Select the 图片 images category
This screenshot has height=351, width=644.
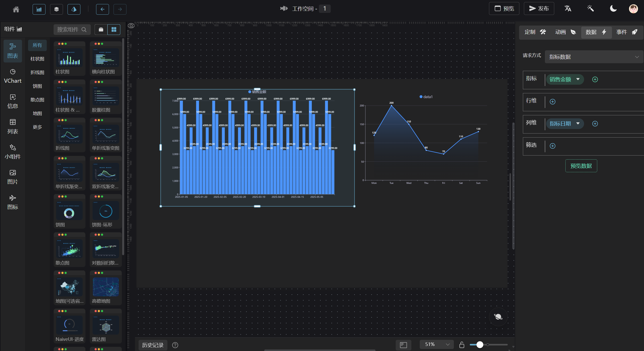pyautogui.click(x=13, y=177)
